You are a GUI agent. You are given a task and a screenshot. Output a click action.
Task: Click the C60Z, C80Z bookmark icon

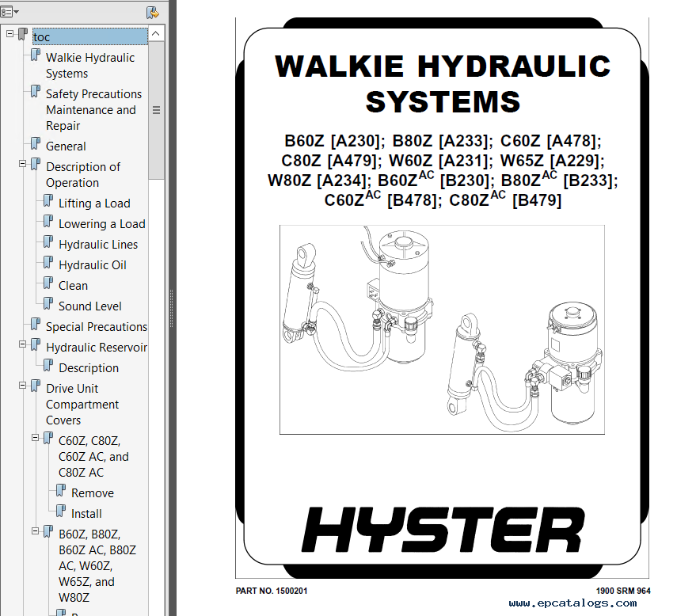pos(48,438)
